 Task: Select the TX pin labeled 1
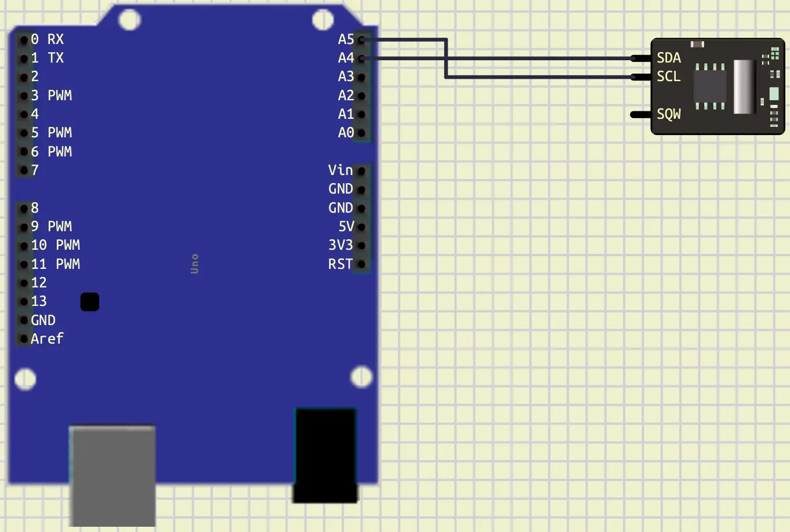[x=24, y=58]
